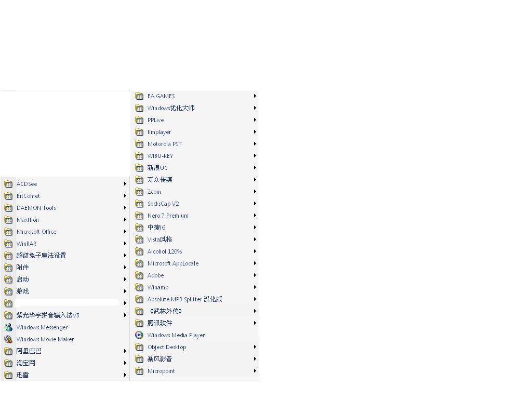
Task: Click the text '淘宝网'
Action: pyautogui.click(x=26, y=363)
